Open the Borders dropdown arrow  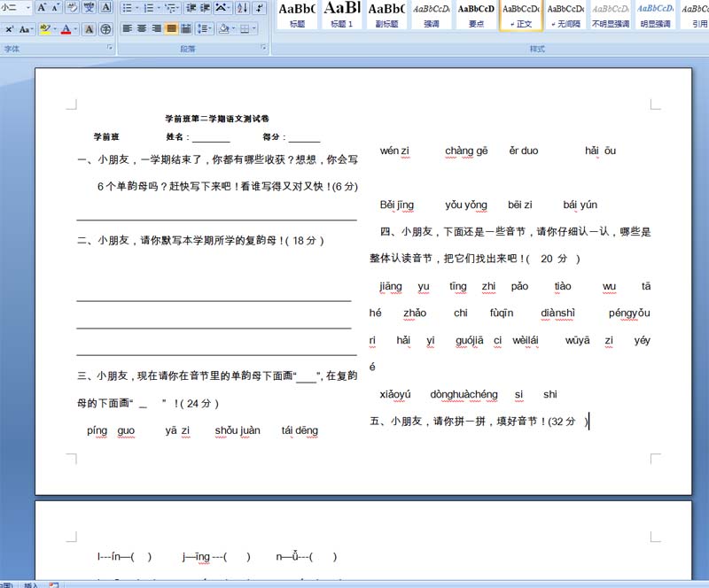tap(254, 29)
